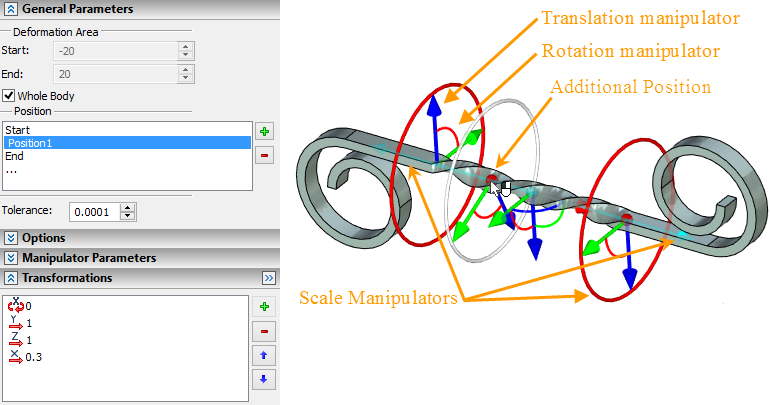Screen dimensions: 770x405
Task: Click the double-arrow icon in Transformations header
Action: click(268, 278)
